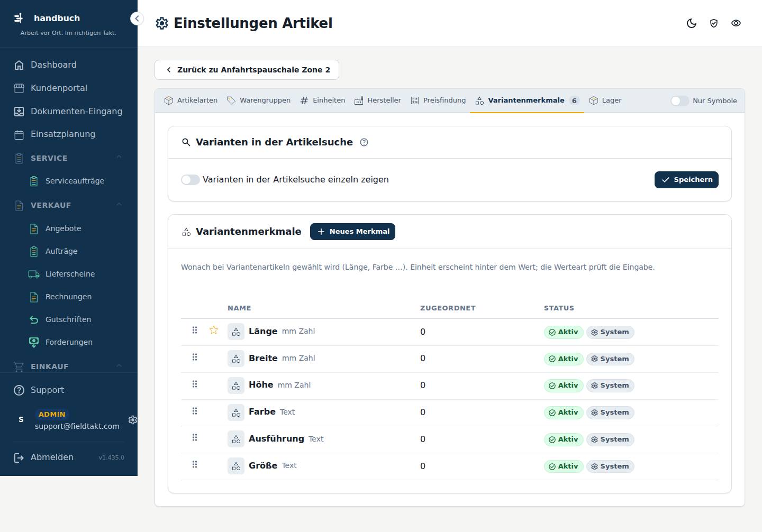Image resolution: width=762 pixels, height=532 pixels.
Task: Collapse the VERKAUF sidebar section
Action: click(119, 204)
